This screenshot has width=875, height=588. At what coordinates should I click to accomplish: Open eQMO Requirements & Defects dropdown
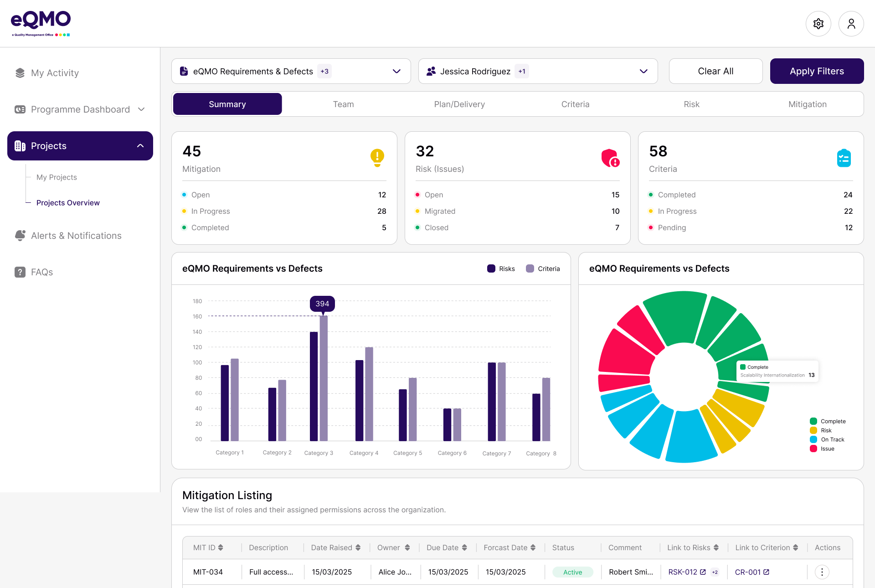[x=291, y=71]
